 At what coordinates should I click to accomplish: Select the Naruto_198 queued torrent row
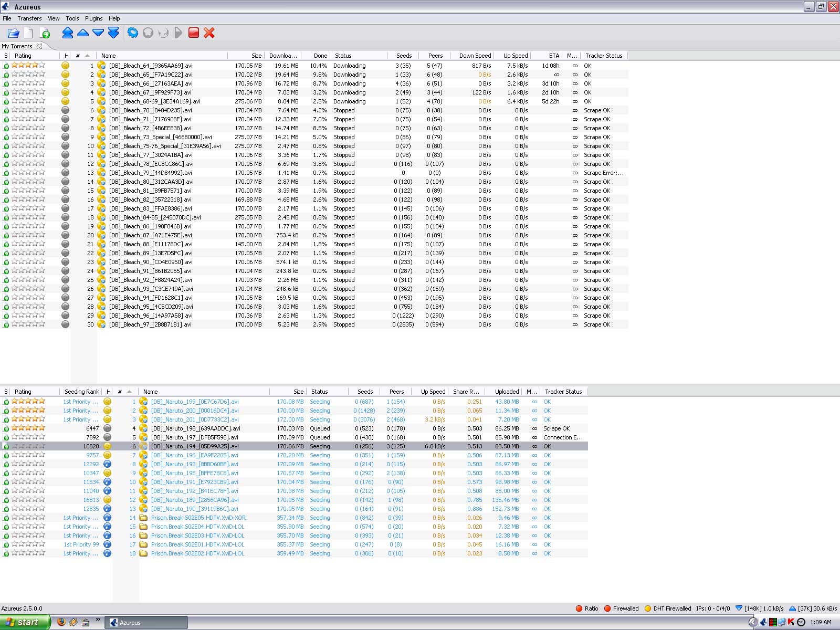[195, 428]
